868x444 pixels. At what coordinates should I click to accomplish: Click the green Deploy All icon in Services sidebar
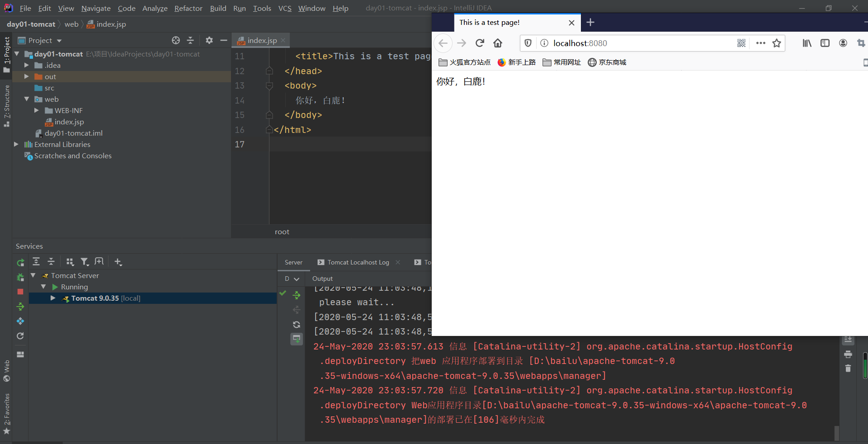point(20,307)
